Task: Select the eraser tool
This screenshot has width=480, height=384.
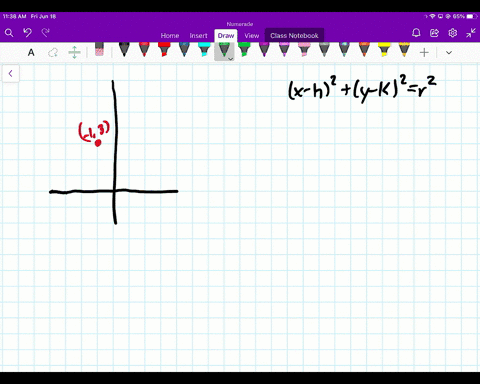Action: coord(99,49)
